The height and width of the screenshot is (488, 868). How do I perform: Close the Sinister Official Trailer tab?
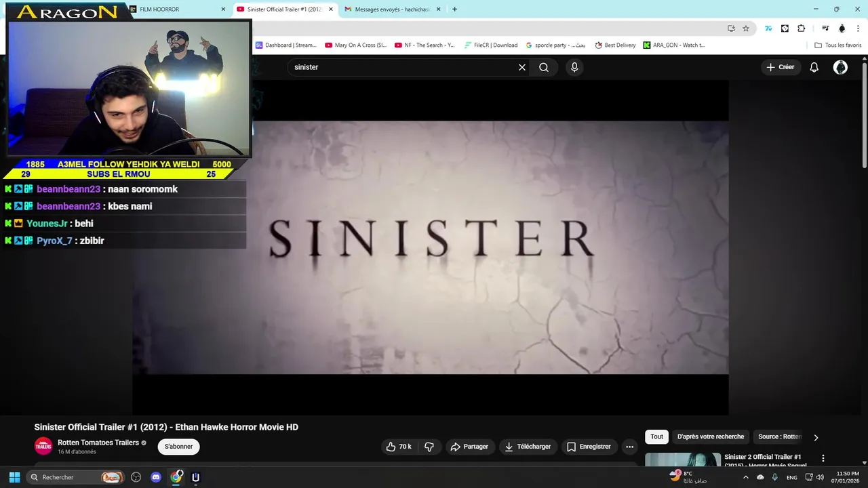coord(331,9)
